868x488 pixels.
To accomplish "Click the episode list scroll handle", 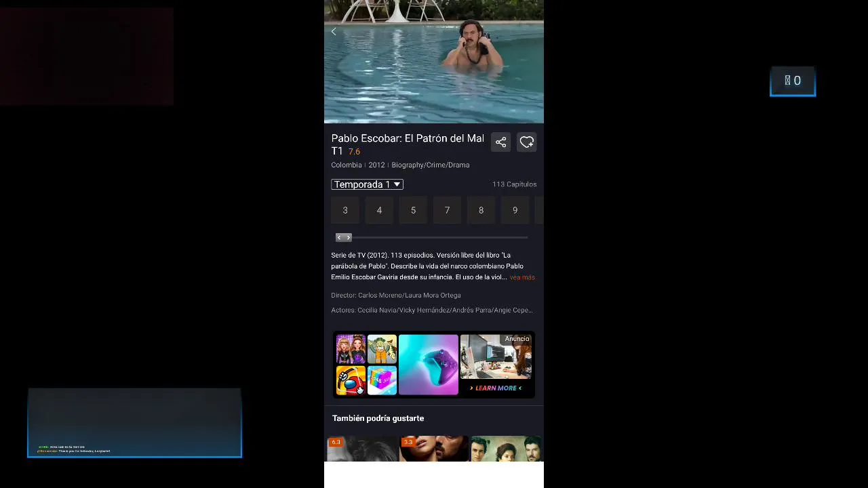I will [344, 237].
